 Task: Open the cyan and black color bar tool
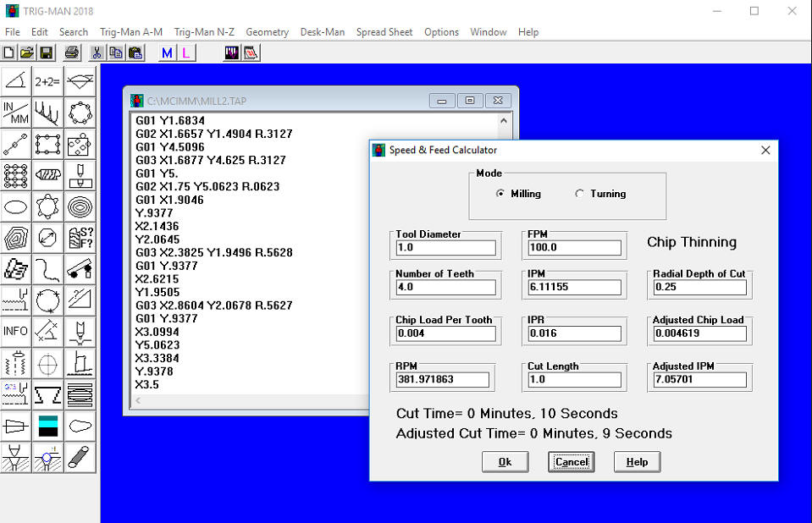pyautogui.click(x=47, y=427)
